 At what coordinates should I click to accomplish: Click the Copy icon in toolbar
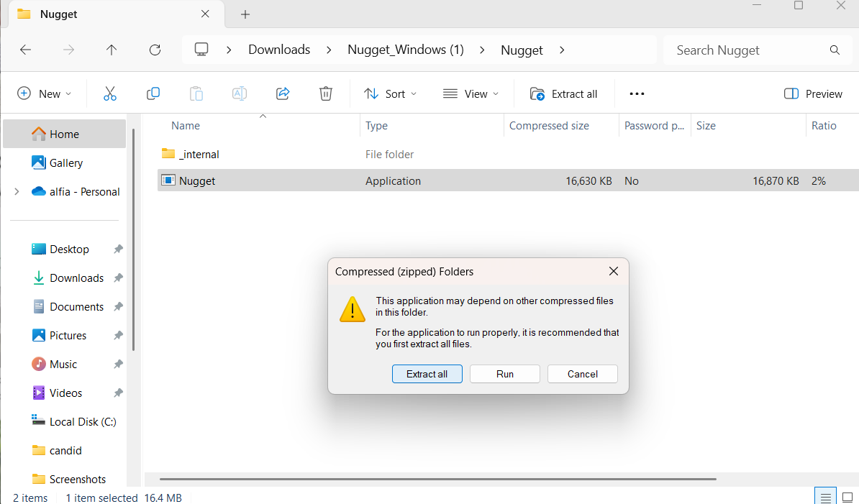(153, 93)
